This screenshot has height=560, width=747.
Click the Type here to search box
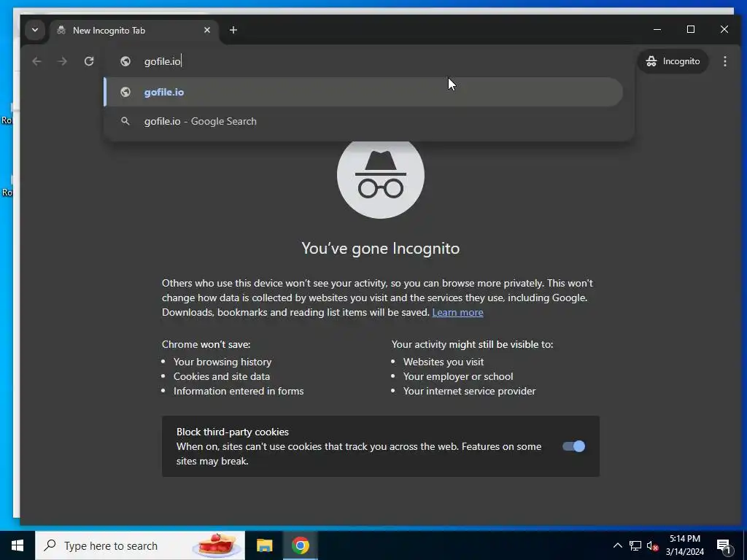click(140, 545)
